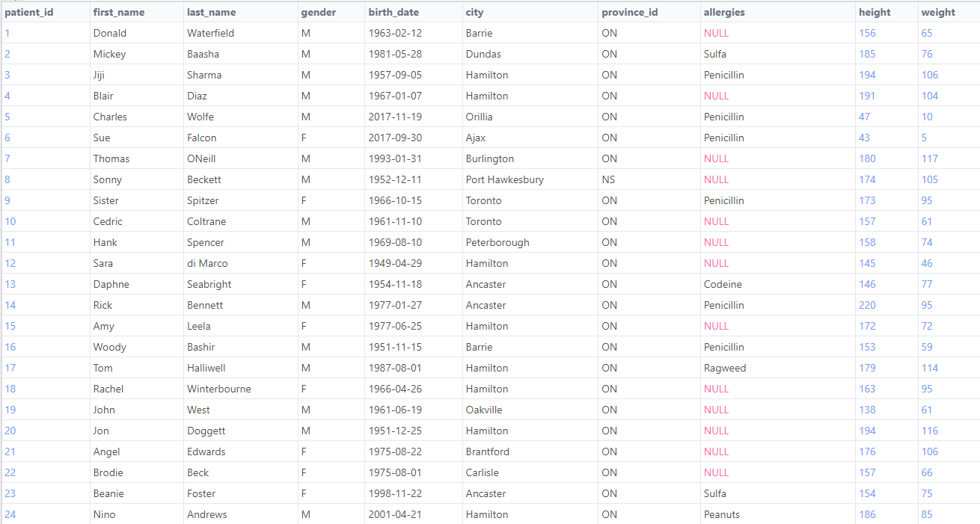Click the first_name column header
This screenshot has height=524, width=980.
(x=119, y=12)
